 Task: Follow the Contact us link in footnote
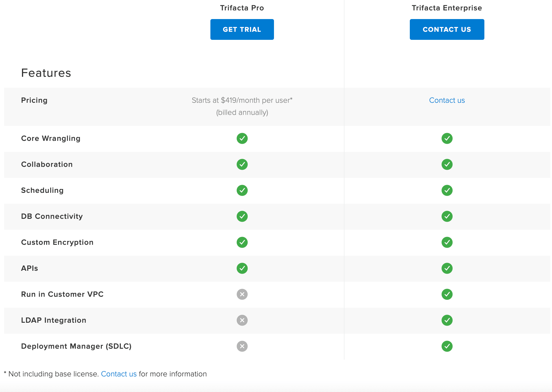click(119, 374)
